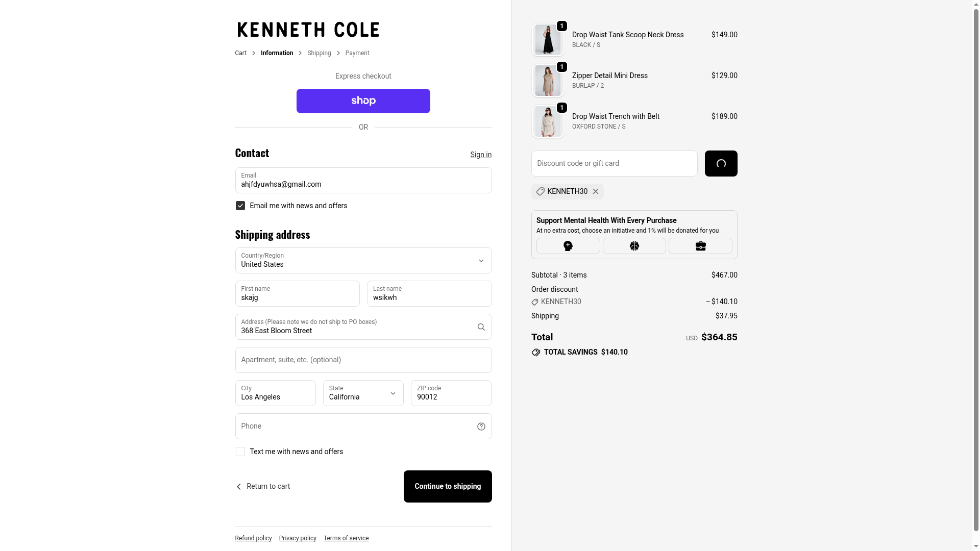
Task: Choose the brain icon donation initiative
Action: (634, 246)
